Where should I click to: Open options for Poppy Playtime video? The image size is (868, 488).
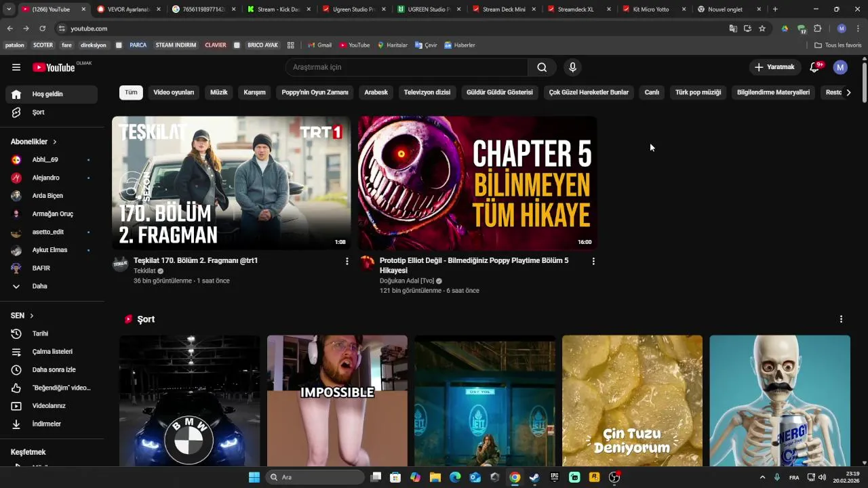pos(593,261)
